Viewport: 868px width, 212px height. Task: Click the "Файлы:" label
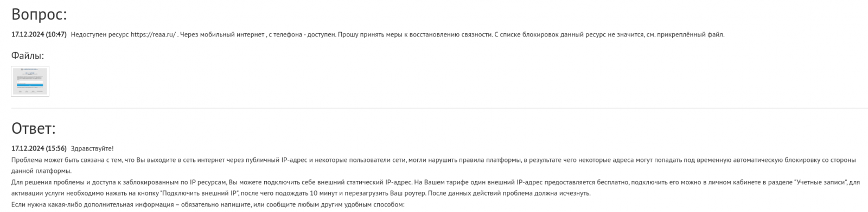coord(28,55)
